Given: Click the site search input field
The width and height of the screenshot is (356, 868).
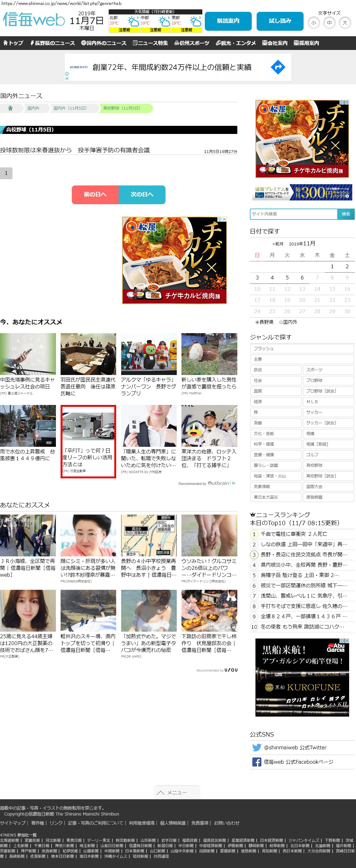Looking at the screenshot, I should [x=293, y=214].
